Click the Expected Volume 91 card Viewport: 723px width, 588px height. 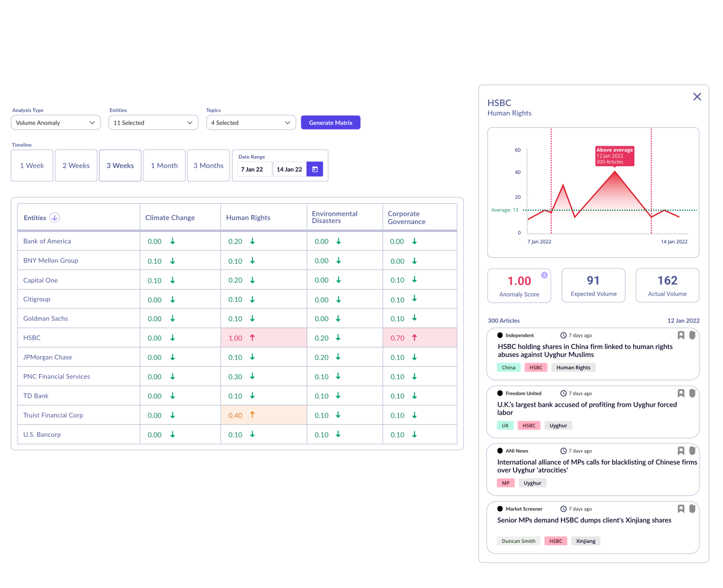(593, 285)
